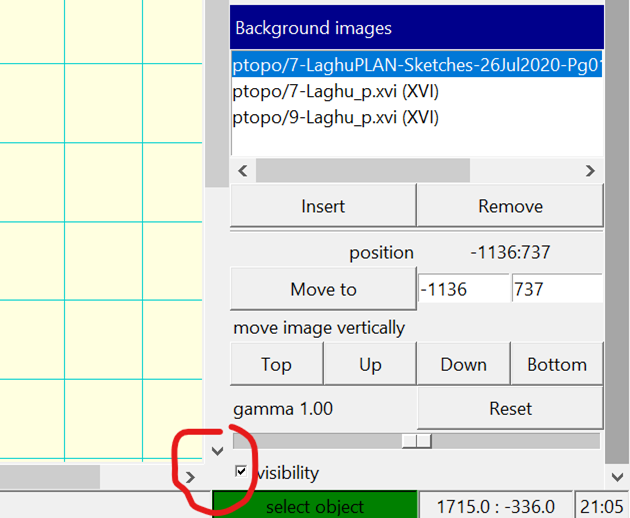Toggle the visibility checkbox
Screen dimensions: 630x518
point(241,471)
